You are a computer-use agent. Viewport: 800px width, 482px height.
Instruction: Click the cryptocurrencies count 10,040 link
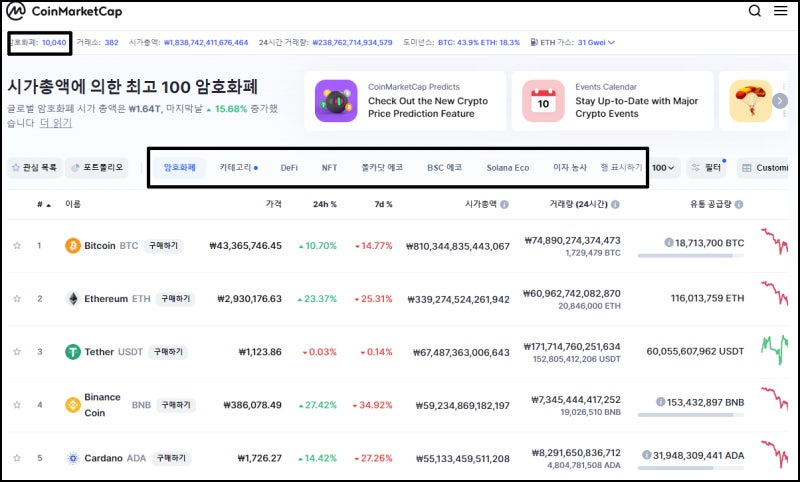pos(54,42)
